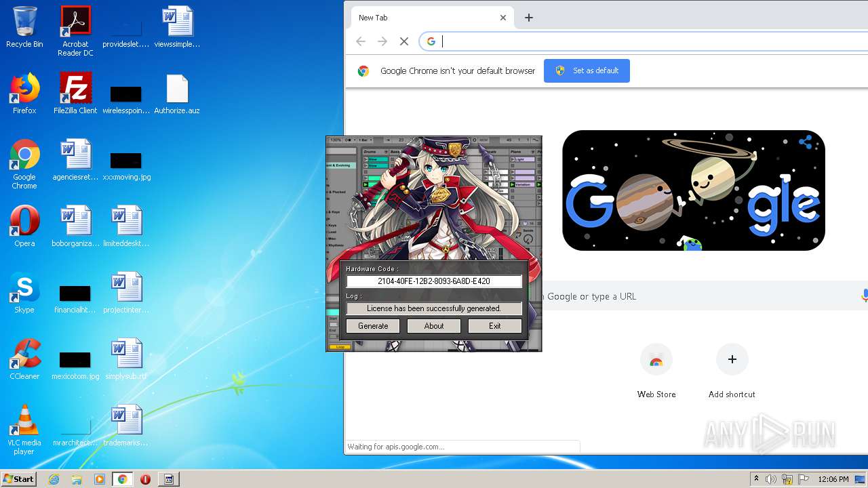Select viewssimple Word document on desktop

(x=177, y=28)
